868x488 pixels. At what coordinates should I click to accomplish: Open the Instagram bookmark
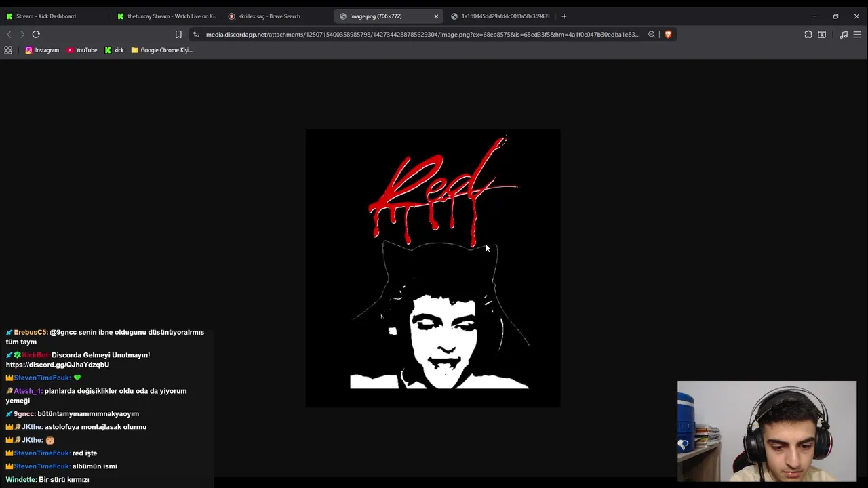tap(42, 50)
